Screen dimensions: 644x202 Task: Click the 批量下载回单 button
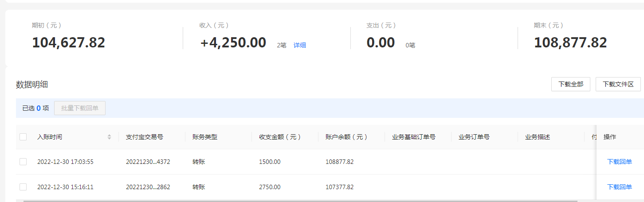point(80,108)
